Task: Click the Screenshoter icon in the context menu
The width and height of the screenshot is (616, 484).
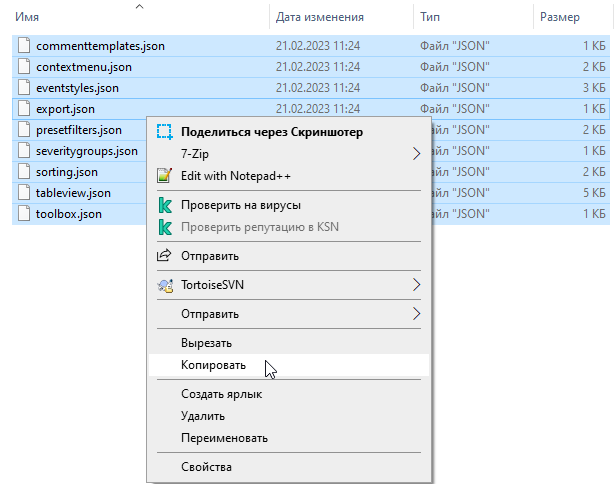Action: click(x=165, y=132)
